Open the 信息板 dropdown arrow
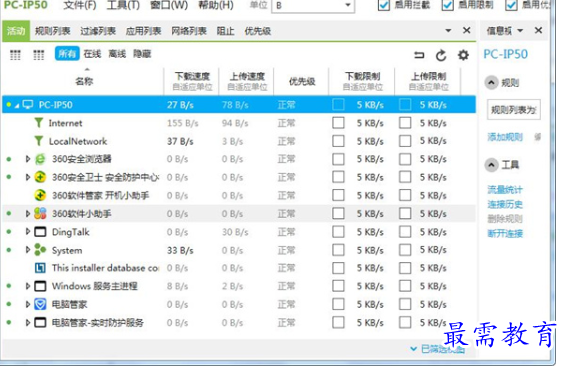The width and height of the screenshot is (565, 366). pyautogui.click(x=520, y=31)
